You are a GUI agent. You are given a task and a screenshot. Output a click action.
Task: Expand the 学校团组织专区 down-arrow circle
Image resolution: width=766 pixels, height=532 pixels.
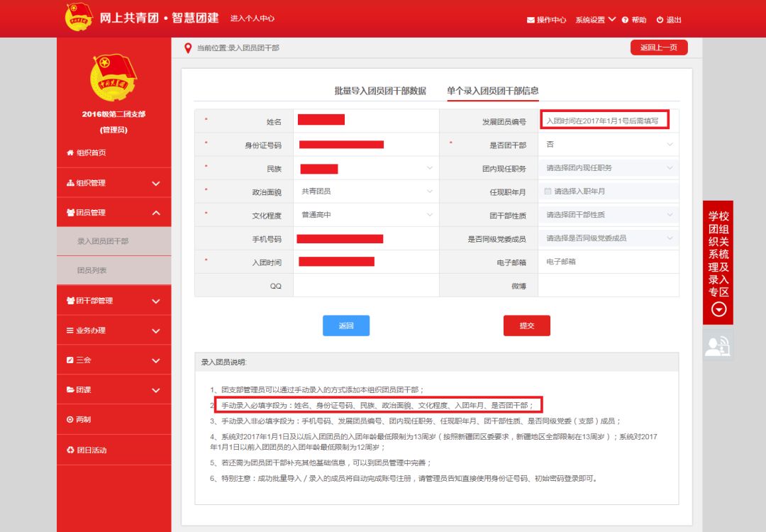pyautogui.click(x=718, y=309)
